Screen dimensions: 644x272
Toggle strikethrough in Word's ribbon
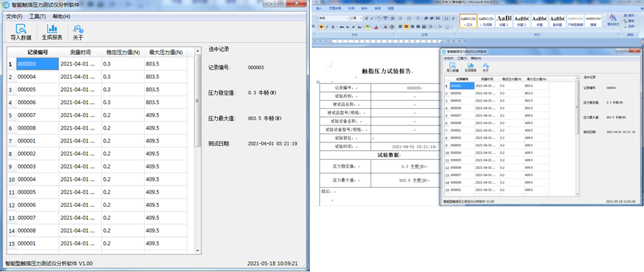point(342,27)
